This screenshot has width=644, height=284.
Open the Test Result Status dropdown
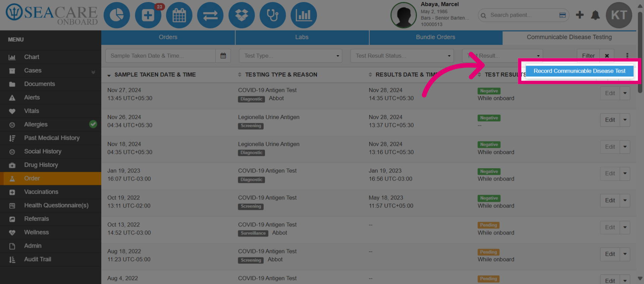(402, 56)
